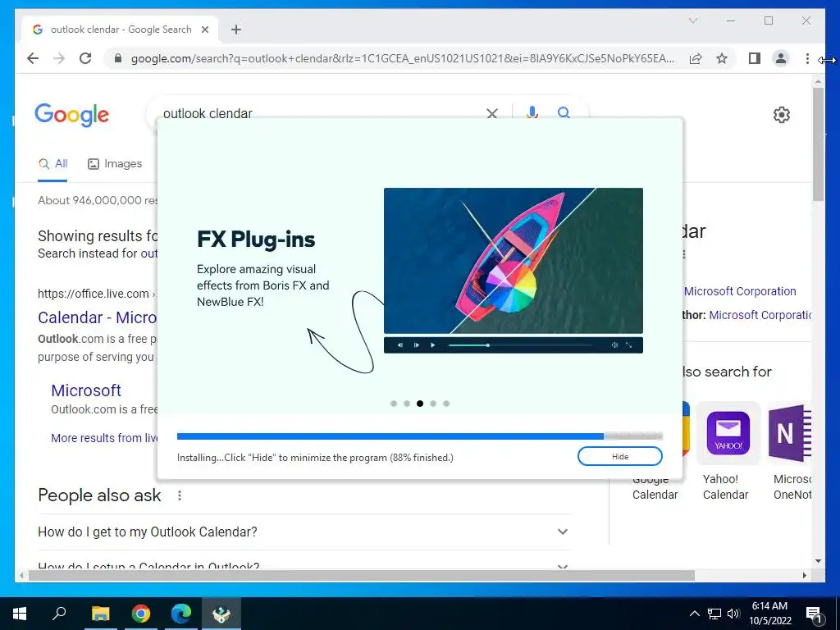Open network status tray icon
The height and width of the screenshot is (630, 840).
tap(714, 614)
